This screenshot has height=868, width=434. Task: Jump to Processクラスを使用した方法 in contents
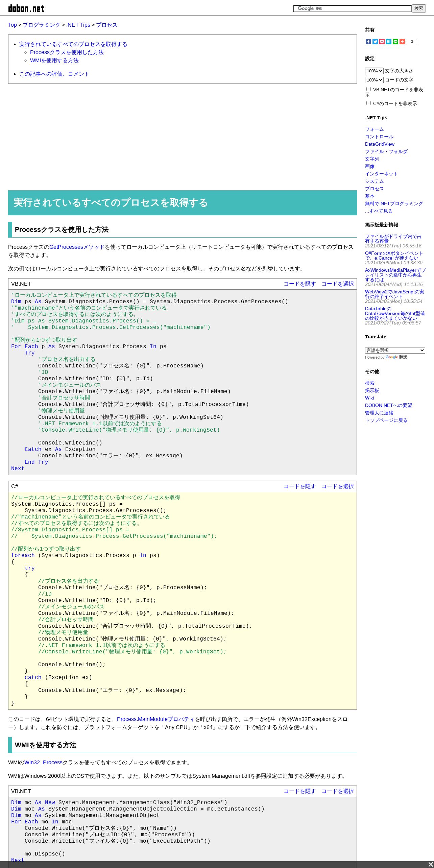point(67,52)
